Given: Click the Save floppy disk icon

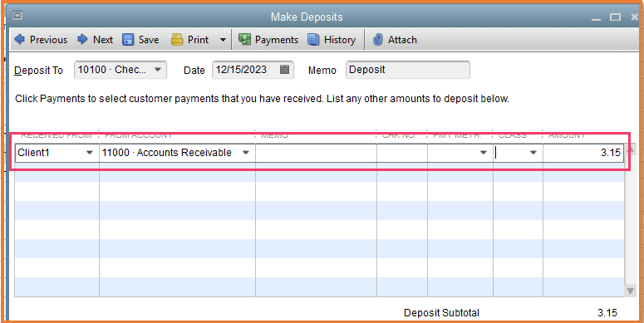Looking at the screenshot, I should click(128, 40).
